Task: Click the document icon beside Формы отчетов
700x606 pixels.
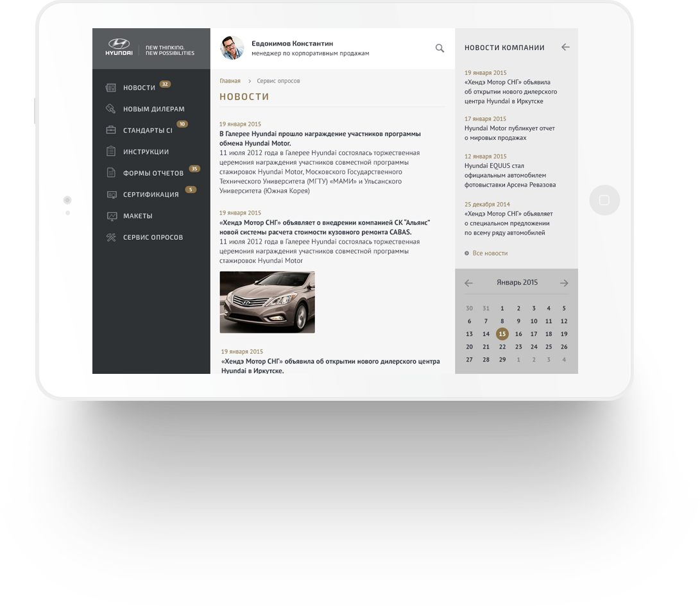Action: coord(111,173)
